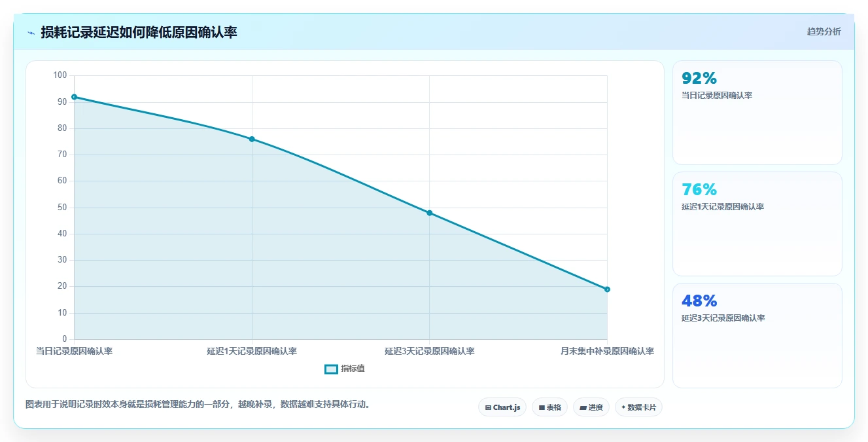Click the 趋势分析 label in header
This screenshot has width=868, height=442.
pos(824,32)
